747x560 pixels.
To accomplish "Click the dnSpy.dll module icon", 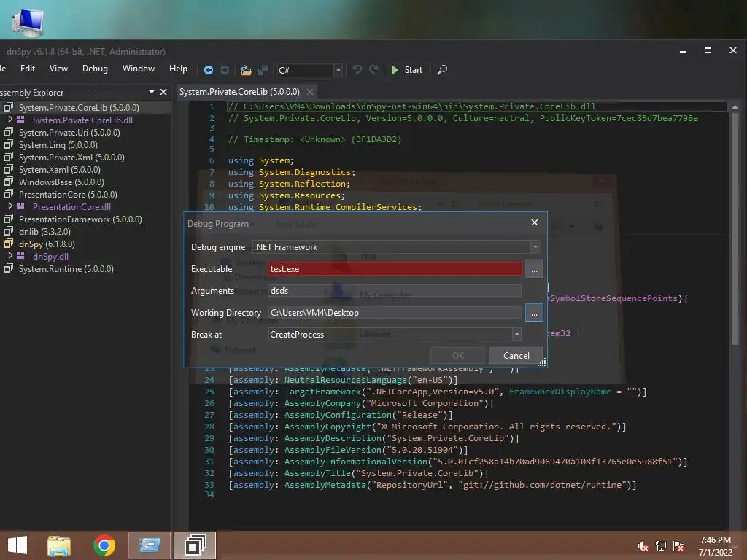I will coord(20,256).
